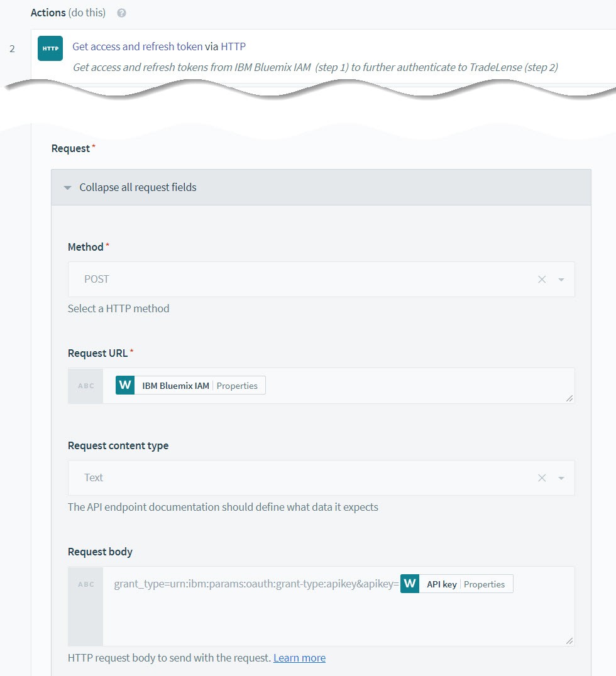Toggle the ABC mode icon for Request body
The height and width of the screenshot is (676, 616).
point(86,584)
